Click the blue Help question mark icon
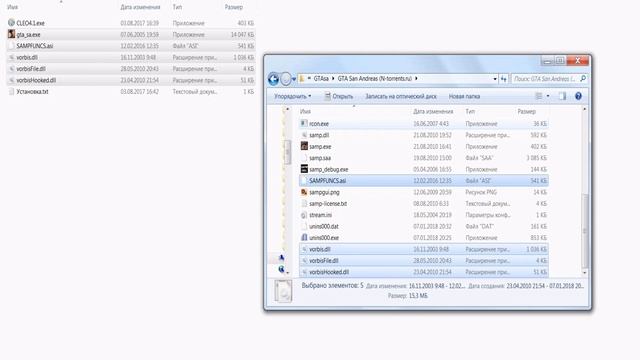This screenshot has height=360, width=640. pos(578,96)
